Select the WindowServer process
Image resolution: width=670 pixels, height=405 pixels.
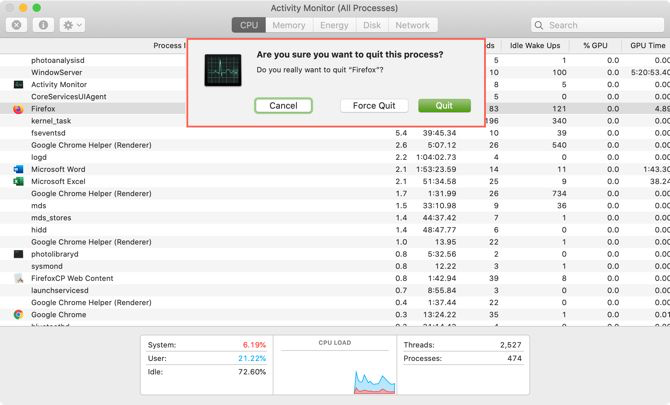(x=56, y=72)
